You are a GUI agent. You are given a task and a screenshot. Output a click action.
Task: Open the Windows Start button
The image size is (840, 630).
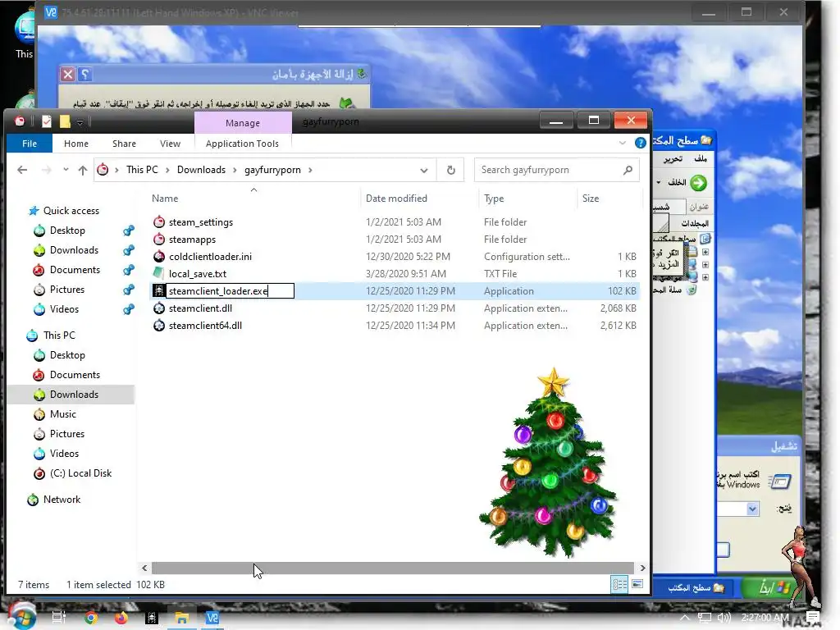[x=21, y=616]
